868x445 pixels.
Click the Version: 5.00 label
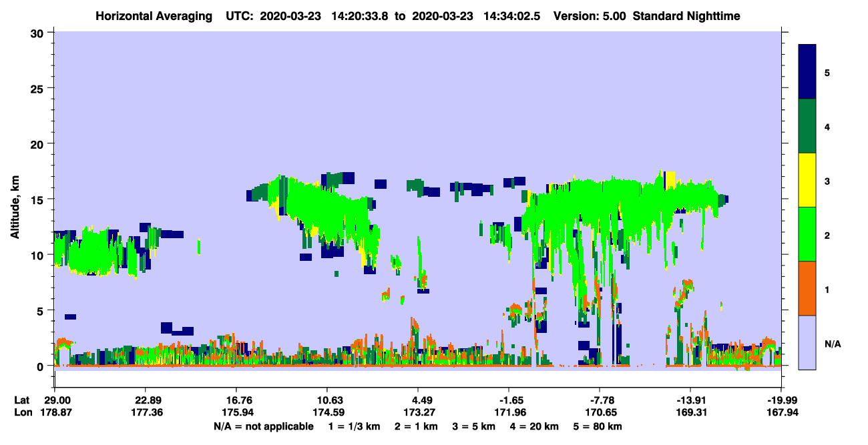click(589, 15)
